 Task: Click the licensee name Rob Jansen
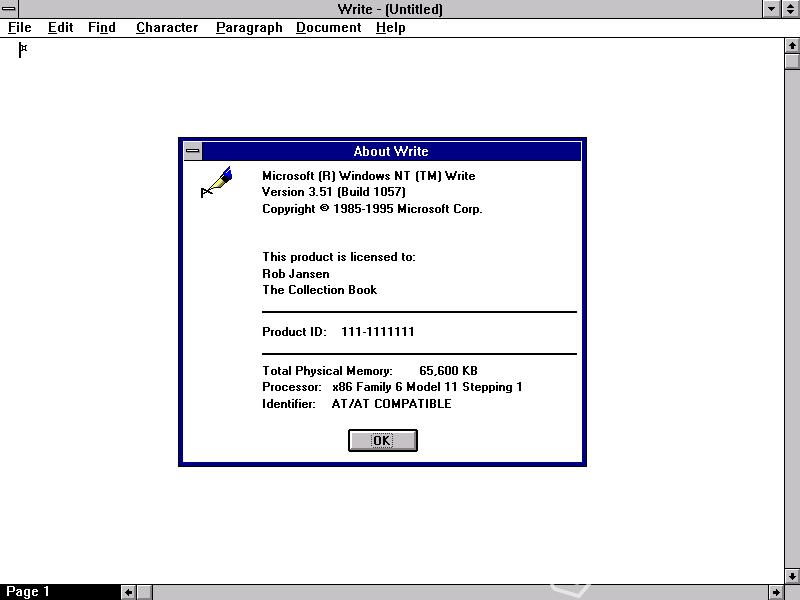click(296, 273)
